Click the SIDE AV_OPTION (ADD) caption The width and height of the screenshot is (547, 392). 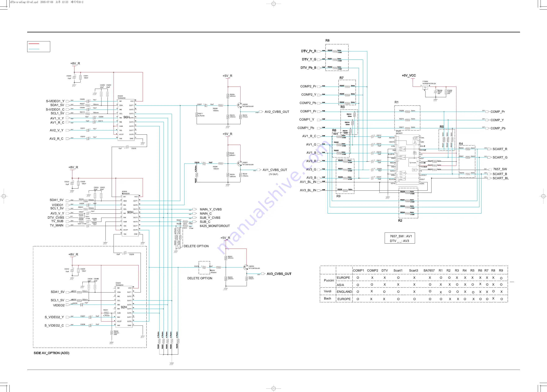[x=51, y=353]
